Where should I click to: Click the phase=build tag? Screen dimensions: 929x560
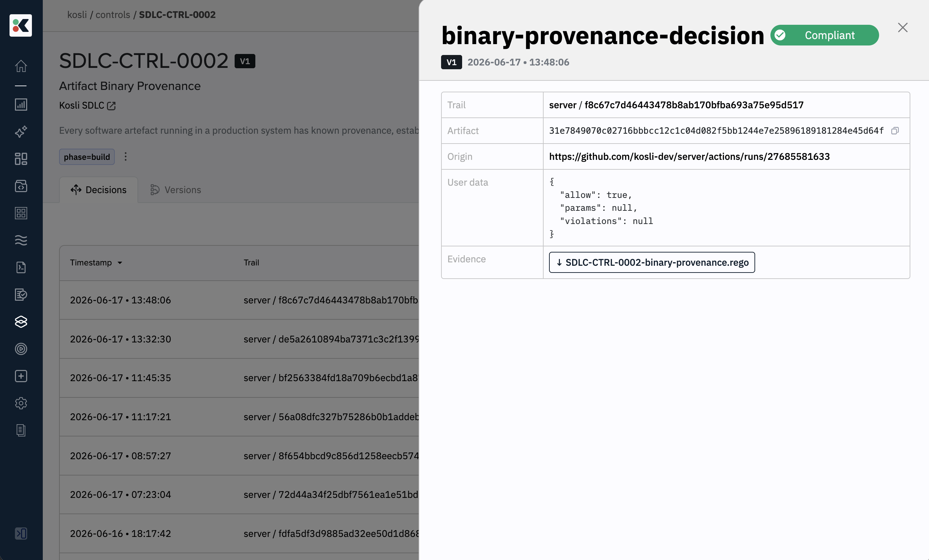pos(87,157)
